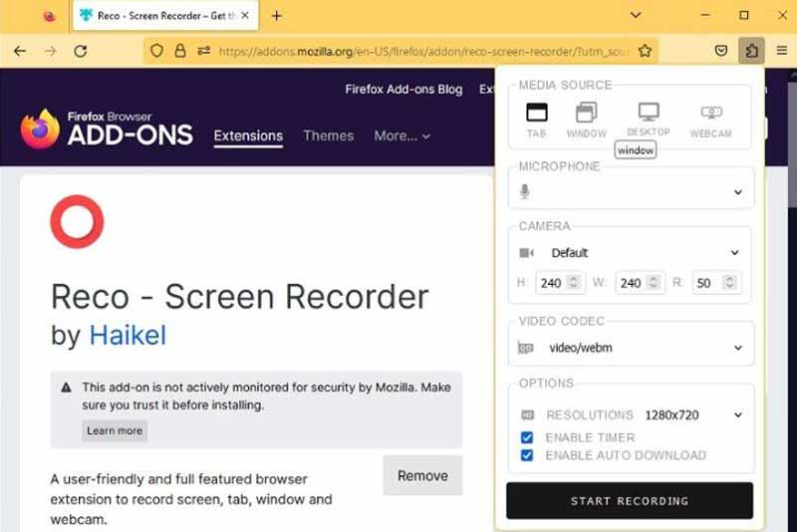
Task: Click the tracking protection shield icon
Action: [156, 50]
